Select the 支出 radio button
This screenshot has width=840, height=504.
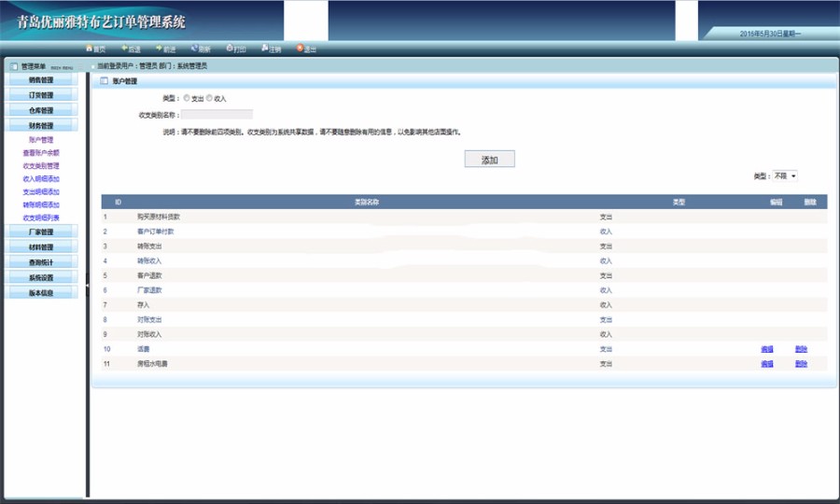(x=187, y=97)
